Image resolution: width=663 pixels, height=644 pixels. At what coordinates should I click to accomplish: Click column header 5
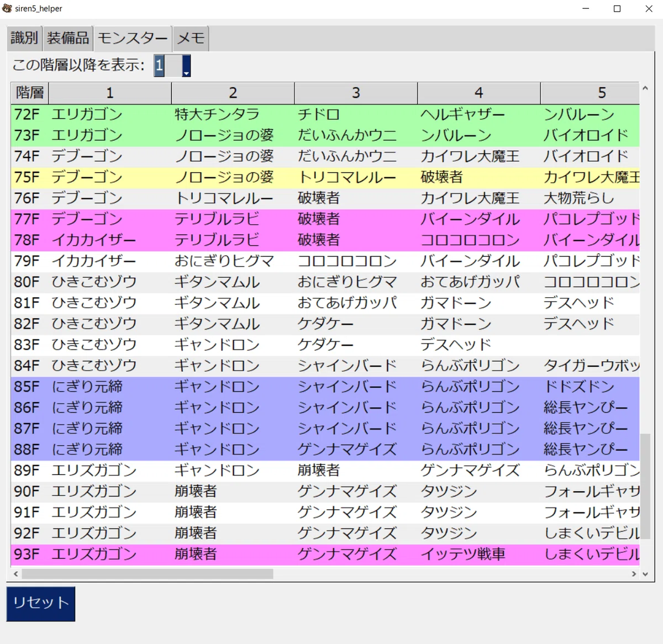click(590, 93)
